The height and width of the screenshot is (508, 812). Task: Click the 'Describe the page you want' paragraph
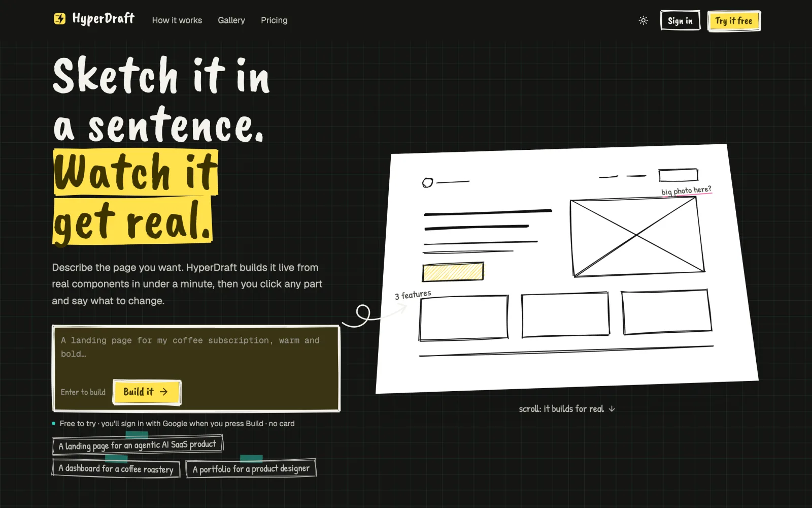click(187, 284)
